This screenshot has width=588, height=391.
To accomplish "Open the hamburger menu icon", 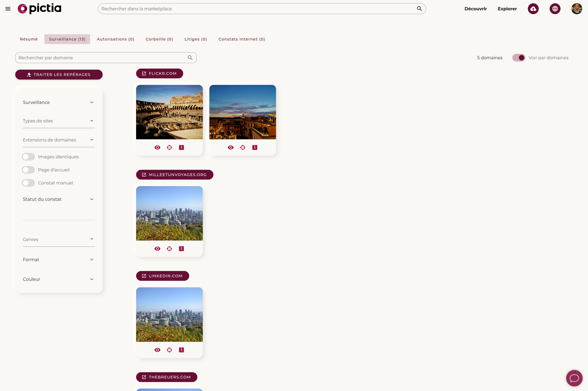I will coord(8,9).
